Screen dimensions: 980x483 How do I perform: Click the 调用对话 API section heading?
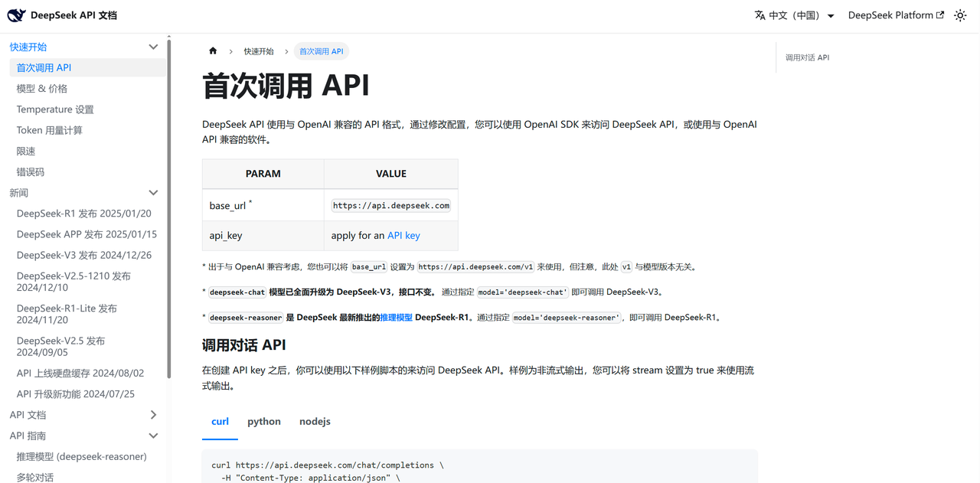coord(244,345)
